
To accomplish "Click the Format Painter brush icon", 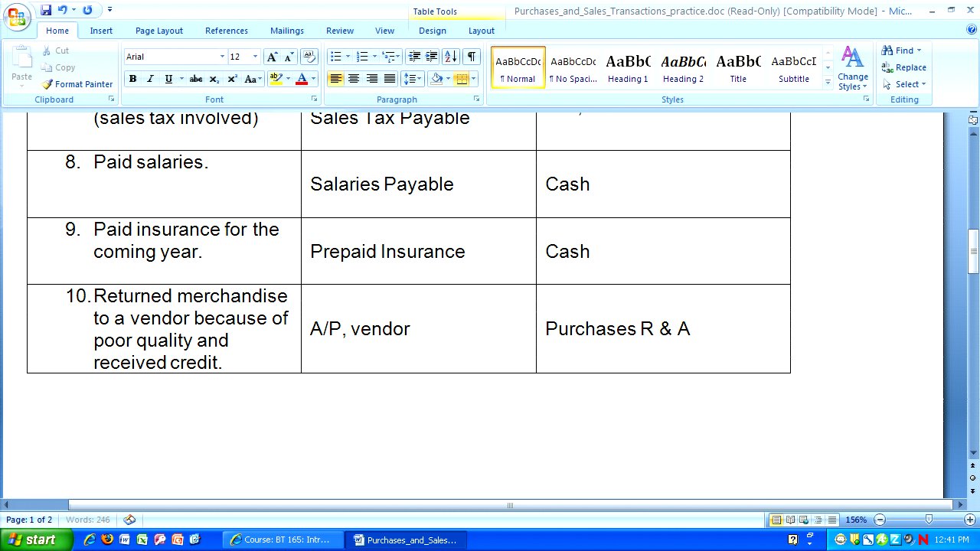I will 47,84.
